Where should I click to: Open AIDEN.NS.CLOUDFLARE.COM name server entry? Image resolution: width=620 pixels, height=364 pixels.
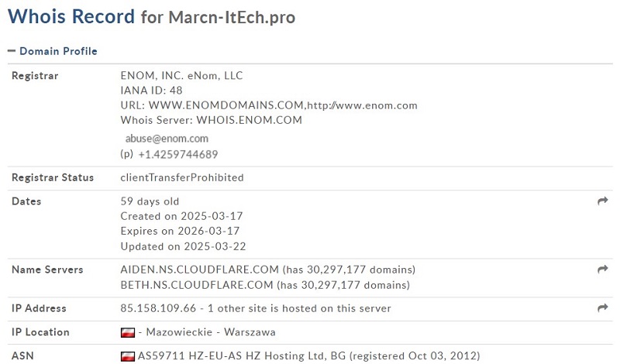point(200,270)
